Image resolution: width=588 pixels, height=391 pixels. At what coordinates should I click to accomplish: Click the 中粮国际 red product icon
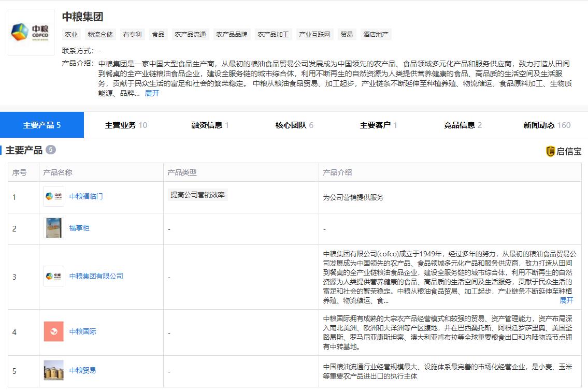point(54,331)
